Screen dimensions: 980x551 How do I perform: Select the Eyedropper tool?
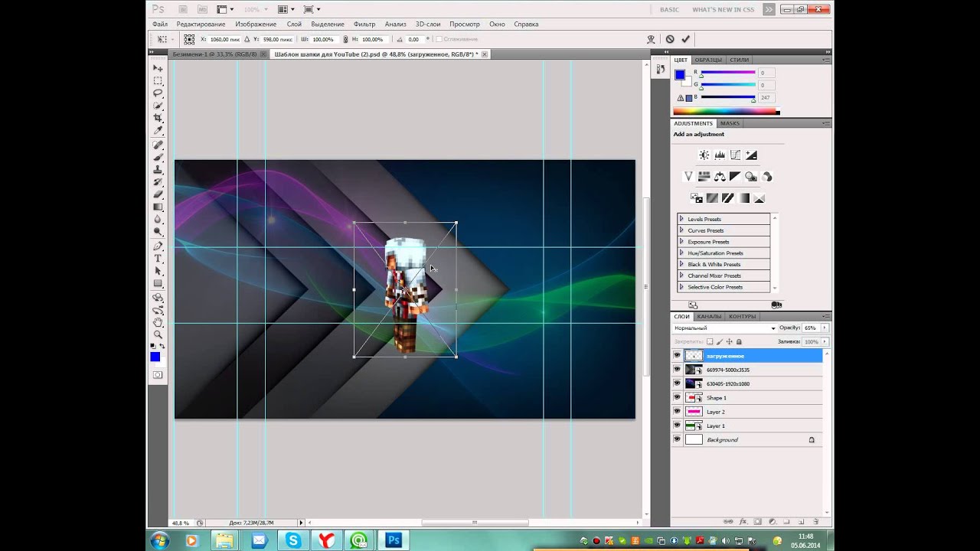click(x=158, y=130)
